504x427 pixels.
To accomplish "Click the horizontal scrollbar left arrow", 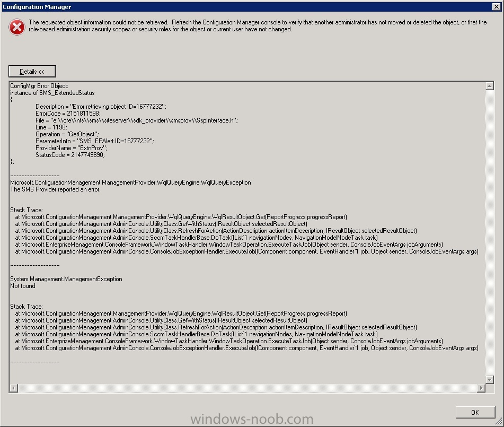I will tap(13, 388).
